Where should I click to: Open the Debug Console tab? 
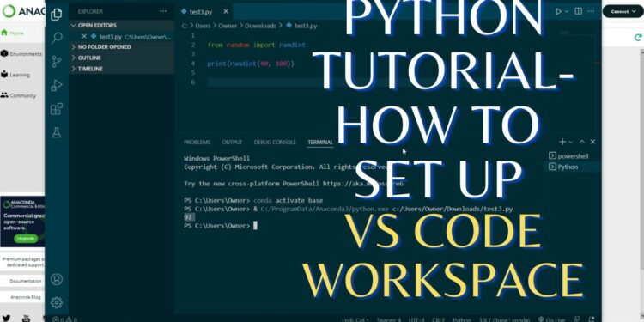pos(275,142)
